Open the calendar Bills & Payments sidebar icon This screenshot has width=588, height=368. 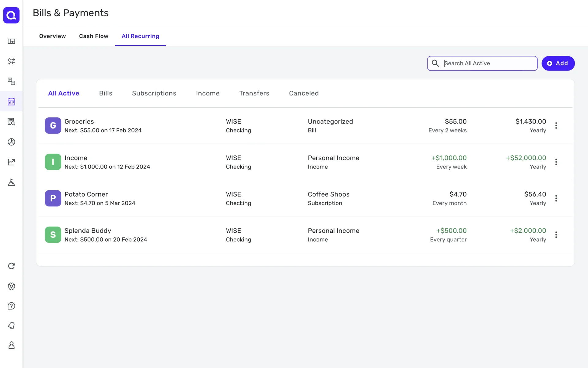(x=11, y=102)
